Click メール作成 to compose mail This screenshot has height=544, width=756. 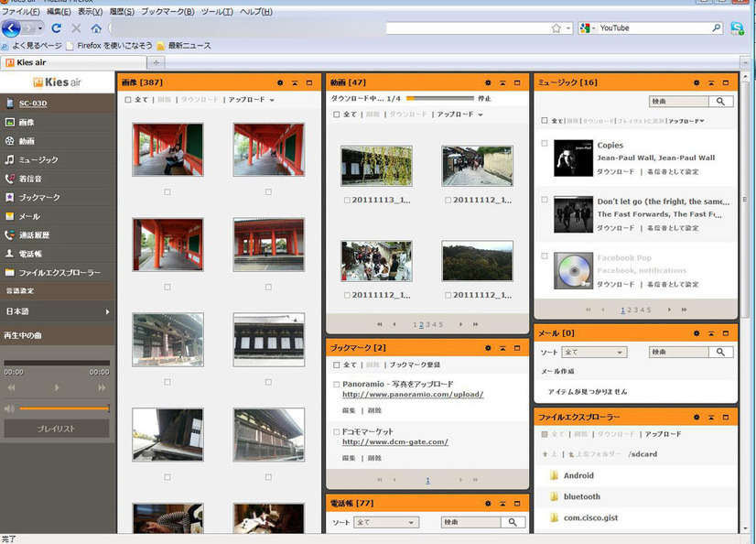[557, 371]
